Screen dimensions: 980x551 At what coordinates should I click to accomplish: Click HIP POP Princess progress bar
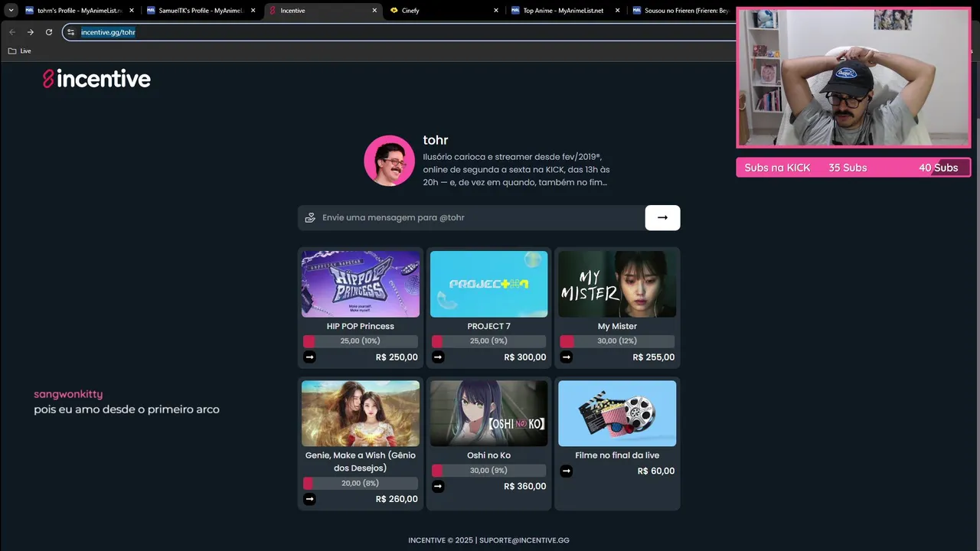point(361,341)
